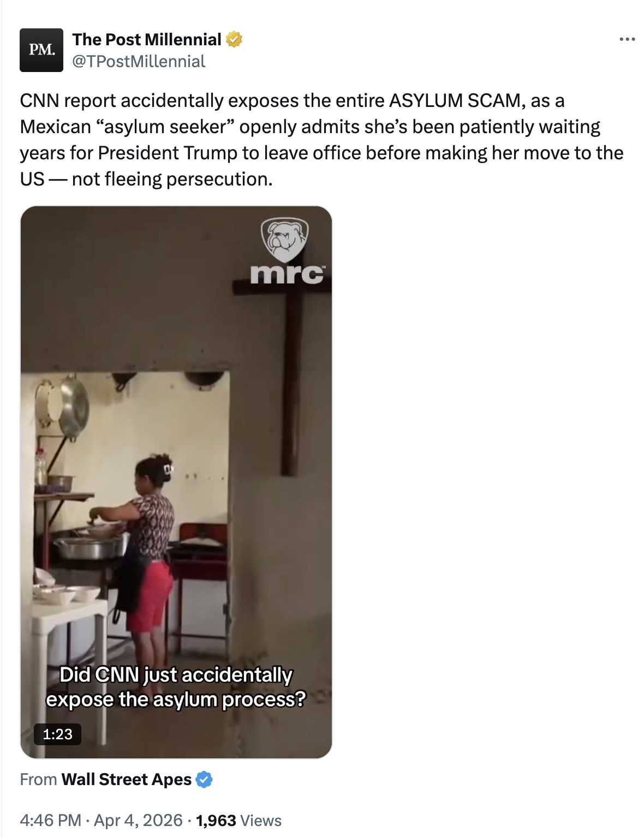Play the embedded video thumbnail
Screen dimensions: 644x838
pos(176,482)
